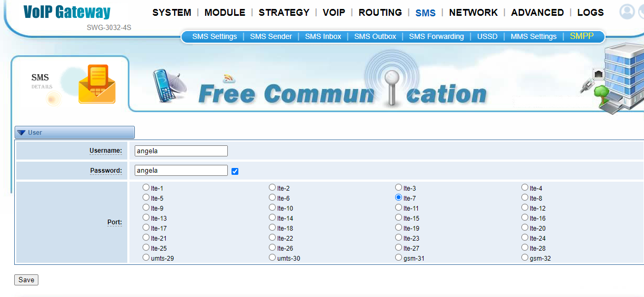The width and height of the screenshot is (644, 297).
Task: Click the mobile phone banner icon
Action: point(168,86)
